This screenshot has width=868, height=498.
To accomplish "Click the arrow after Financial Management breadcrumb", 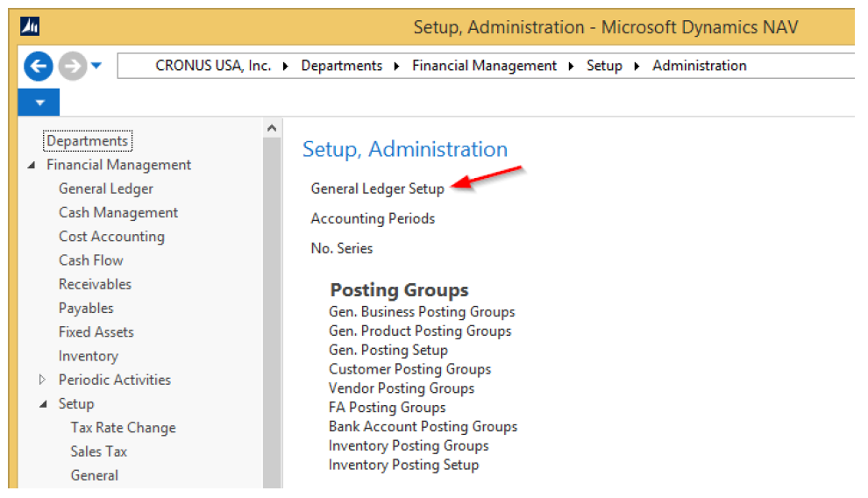I will pos(572,67).
